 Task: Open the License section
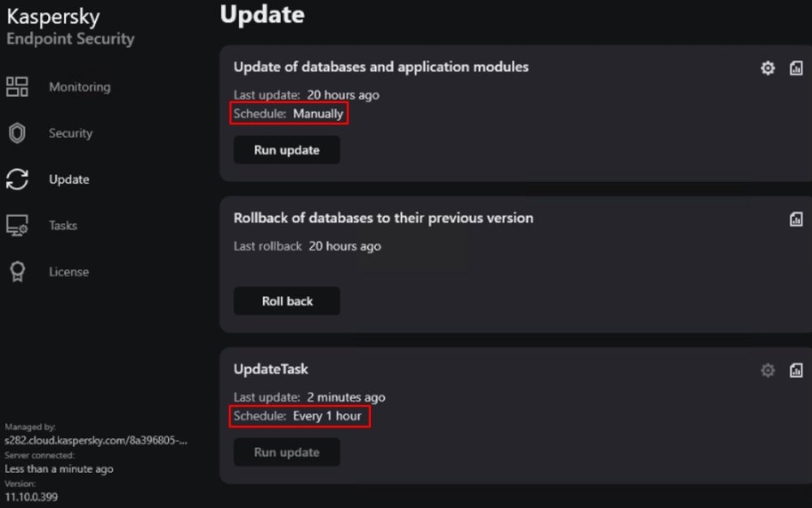tap(69, 272)
